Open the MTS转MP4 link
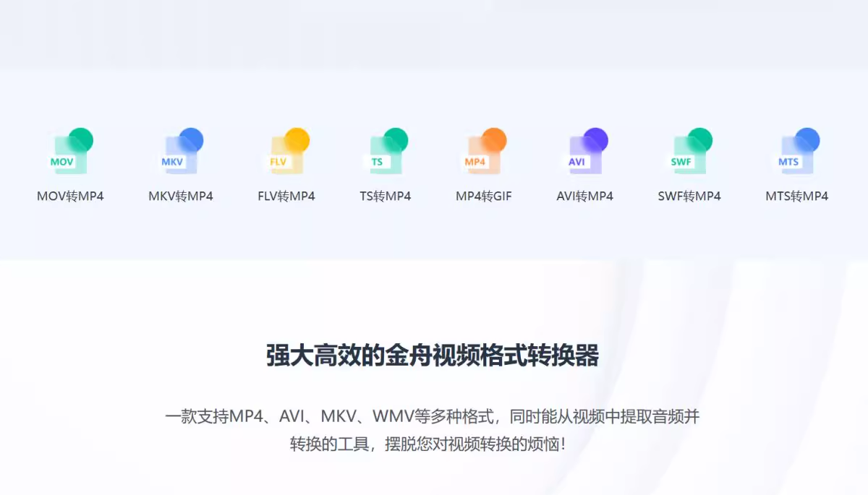 (x=797, y=196)
